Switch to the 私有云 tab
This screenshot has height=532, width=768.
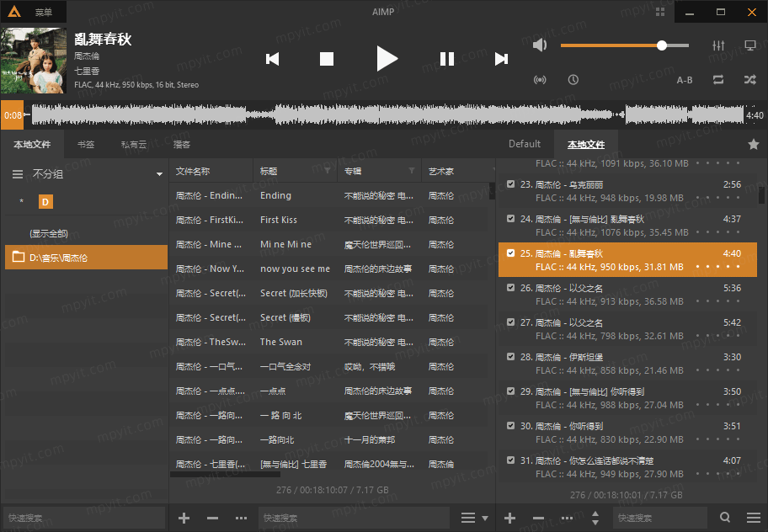coord(134,145)
